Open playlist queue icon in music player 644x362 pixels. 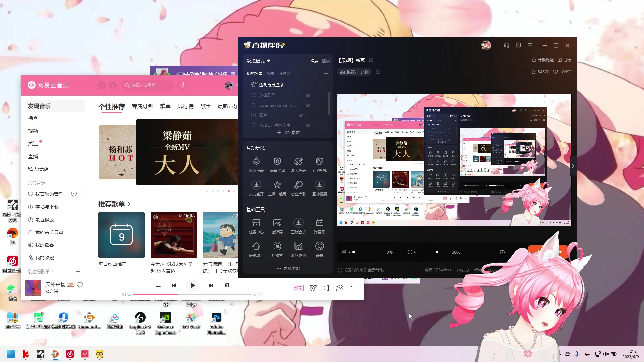[353, 288]
